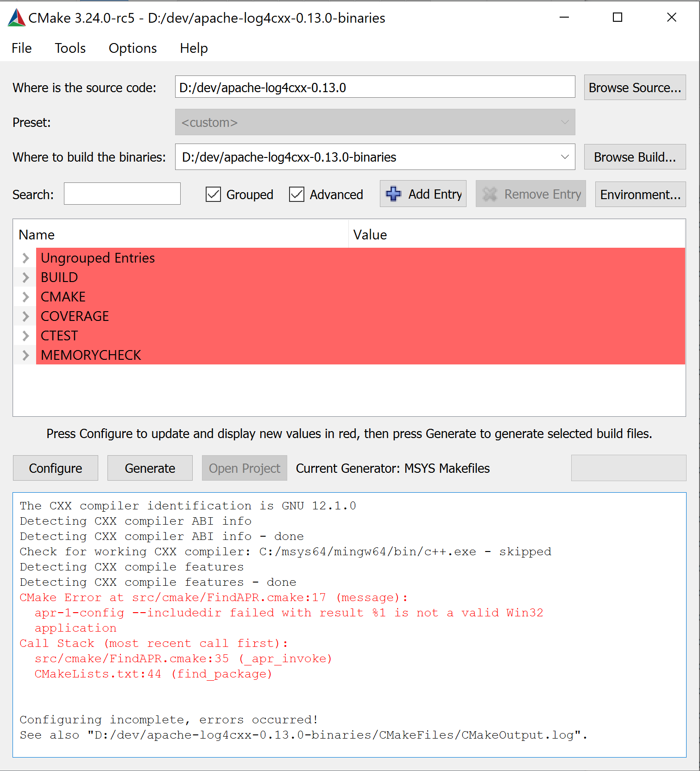Viewport: 700px width, 771px height.
Task: Click the blue plus Add Entry icon
Action: click(394, 194)
